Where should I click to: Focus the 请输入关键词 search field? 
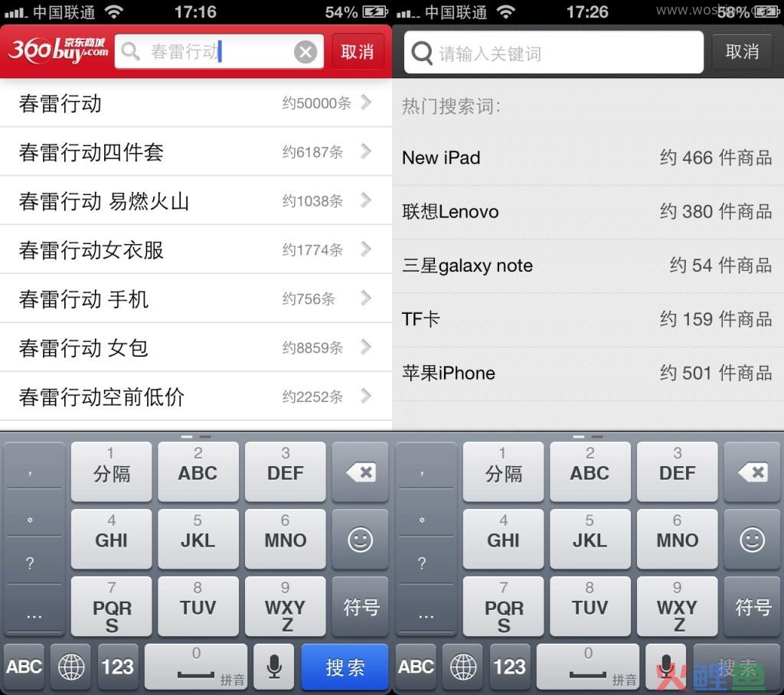[554, 53]
